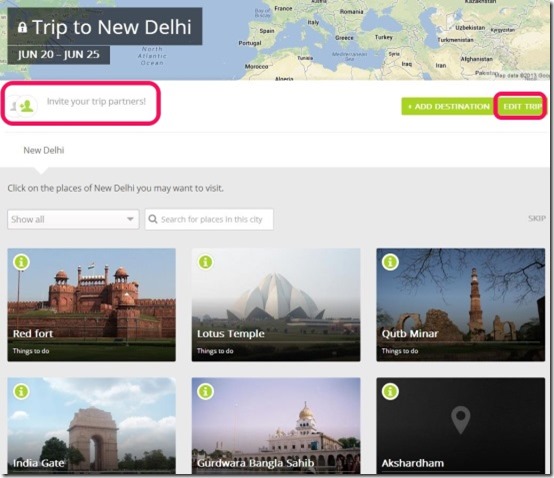Screen dimensions: 554x478
Task: Select the Qutb Minar place thumbnail
Action: [461, 305]
